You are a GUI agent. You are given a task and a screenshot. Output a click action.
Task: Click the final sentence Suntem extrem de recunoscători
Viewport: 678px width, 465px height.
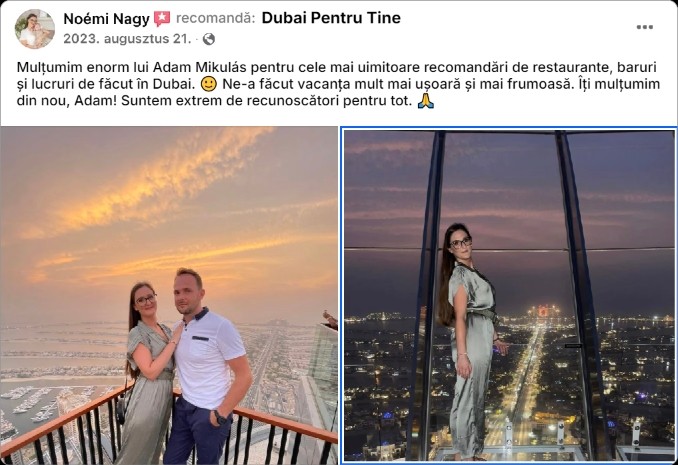coord(266,101)
